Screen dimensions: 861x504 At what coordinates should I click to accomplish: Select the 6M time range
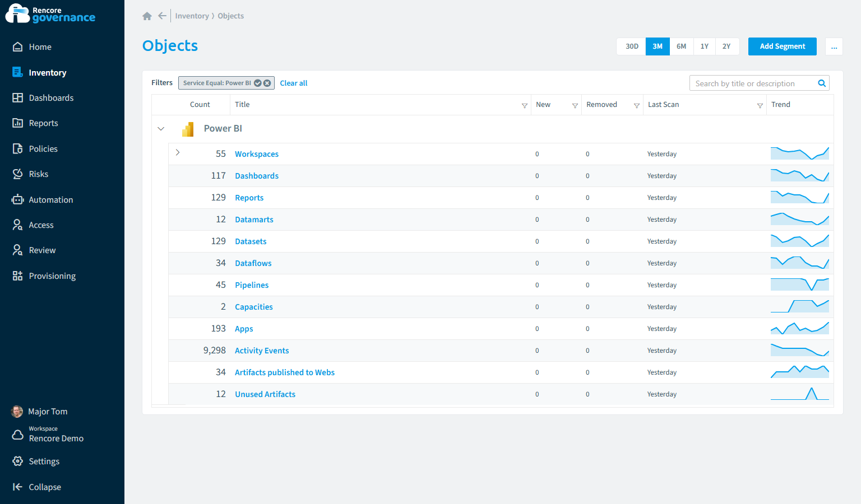[x=682, y=46]
